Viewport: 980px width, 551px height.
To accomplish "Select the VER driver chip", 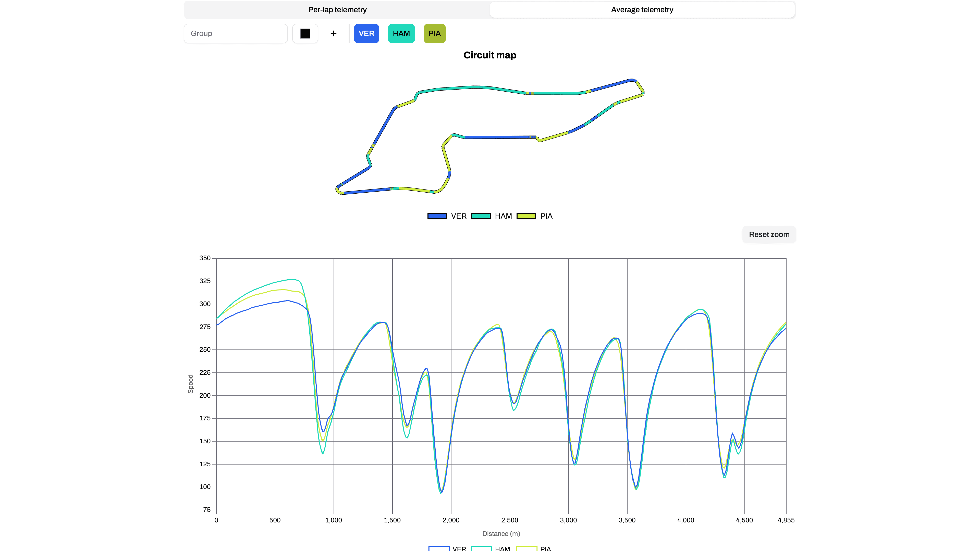I will pos(366,33).
